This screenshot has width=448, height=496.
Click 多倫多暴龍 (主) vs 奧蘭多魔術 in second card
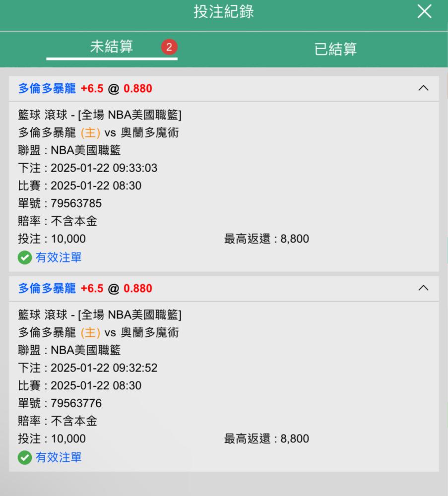pyautogui.click(x=98, y=332)
